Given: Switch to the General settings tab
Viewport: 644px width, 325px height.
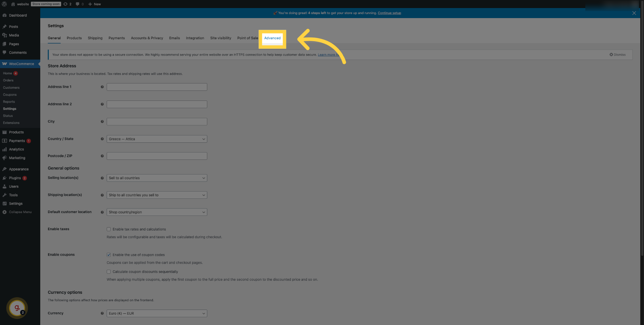Looking at the screenshot, I should tap(54, 38).
